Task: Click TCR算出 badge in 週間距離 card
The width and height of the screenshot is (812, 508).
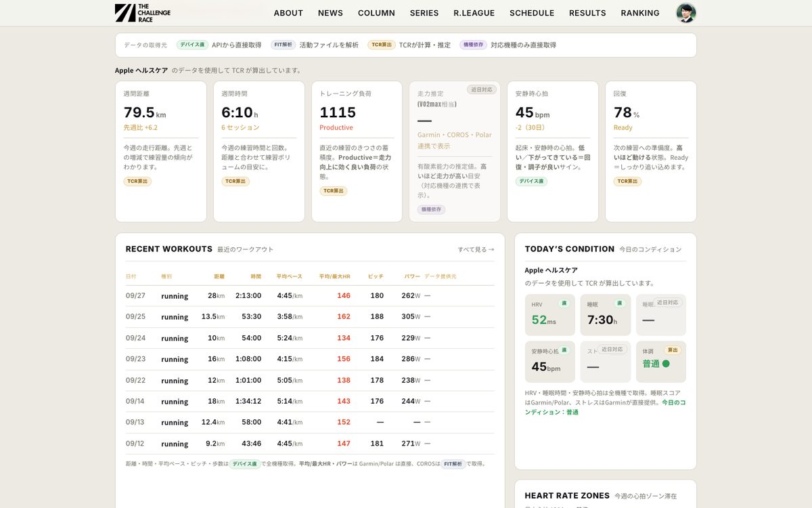Action: 137,182
